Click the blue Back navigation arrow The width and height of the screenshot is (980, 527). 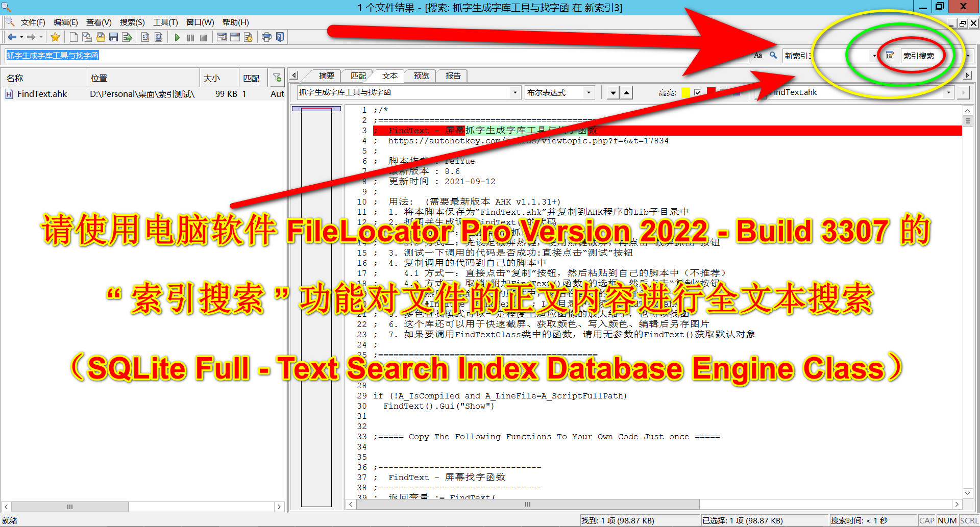click(x=12, y=37)
